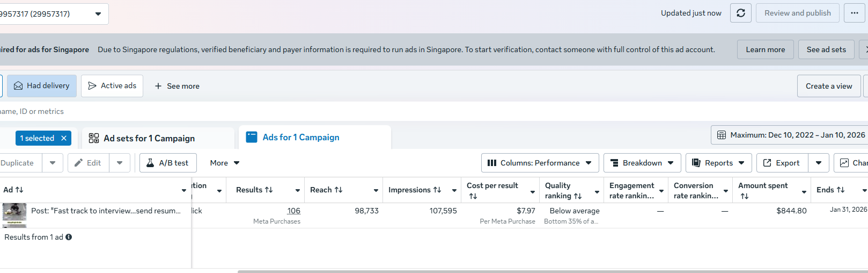Click the ad post thumbnail image
Viewport: 868px width, 273px height.
click(x=14, y=213)
